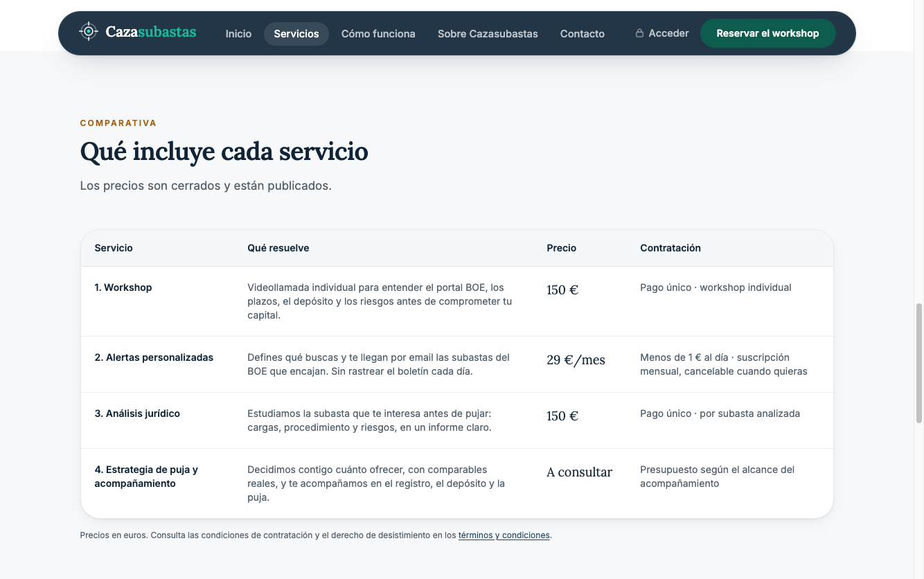Select "2. Alertas personalizadas" row title
This screenshot has height=579, width=924.
pyautogui.click(x=154, y=357)
